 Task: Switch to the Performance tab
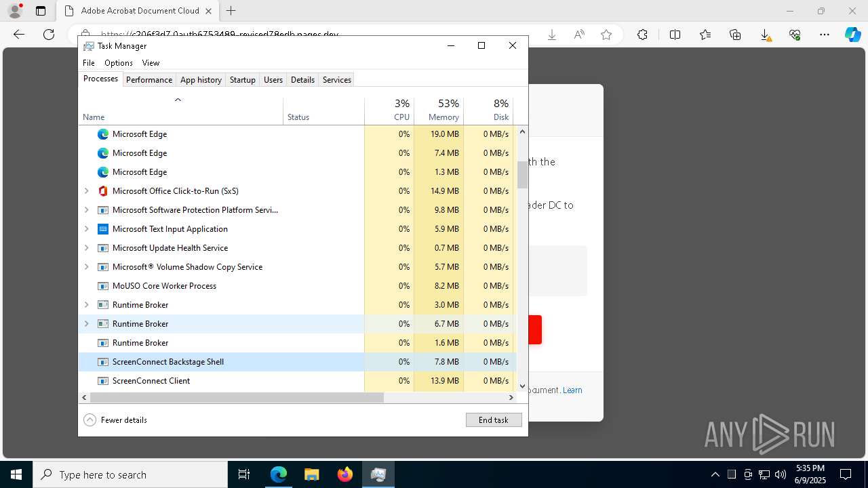pos(149,80)
